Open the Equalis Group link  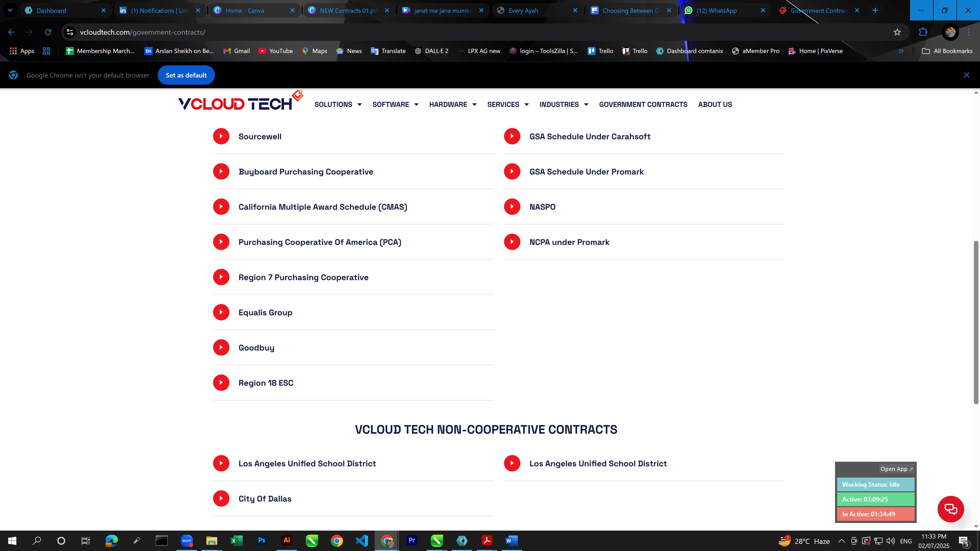point(265,312)
